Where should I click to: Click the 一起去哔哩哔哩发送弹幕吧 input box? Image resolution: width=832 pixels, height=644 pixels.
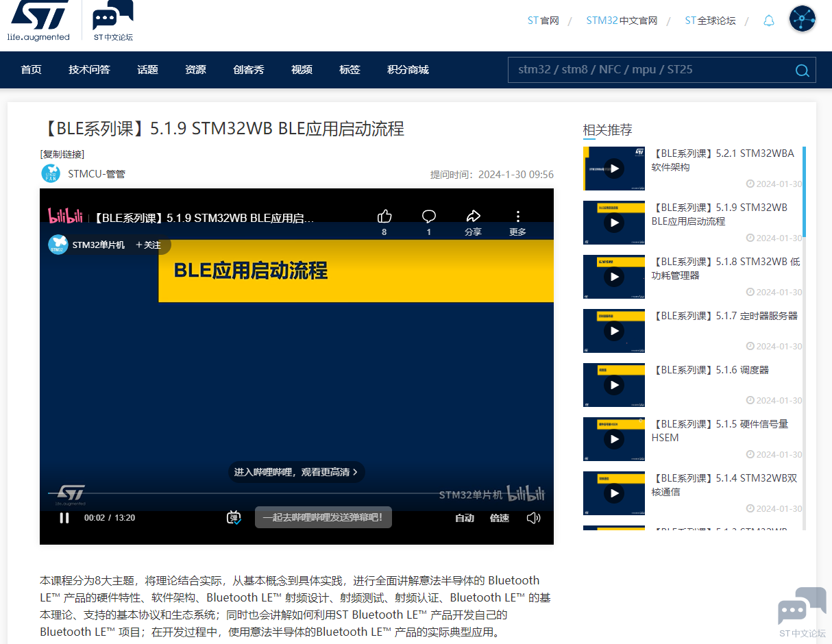[323, 517]
